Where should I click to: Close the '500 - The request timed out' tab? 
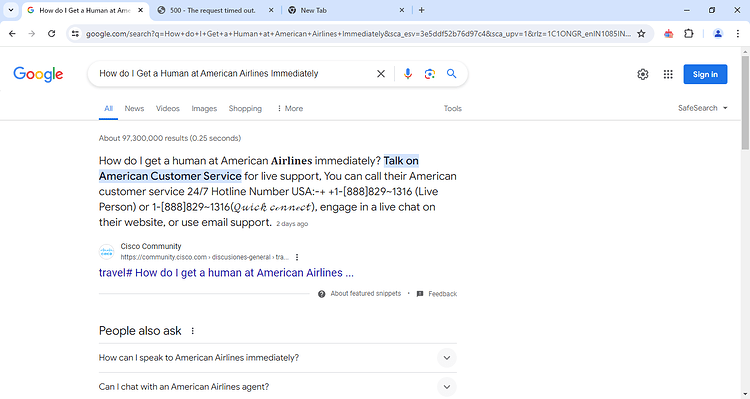[271, 10]
